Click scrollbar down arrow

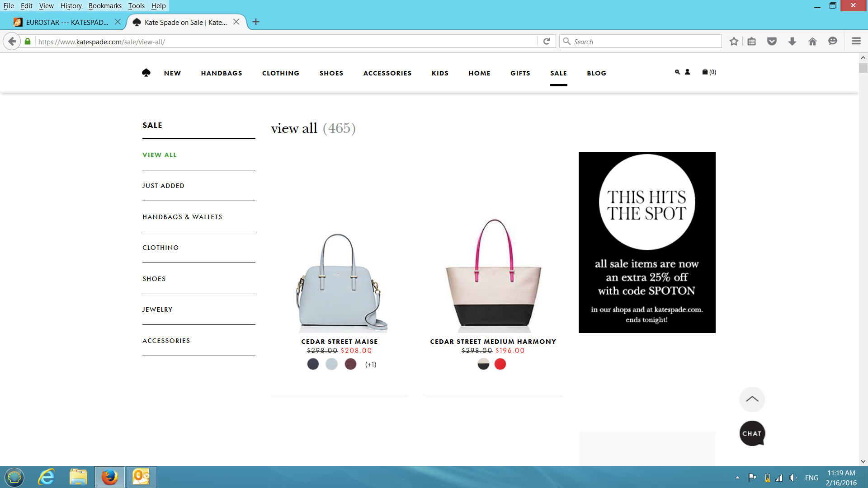863,461
